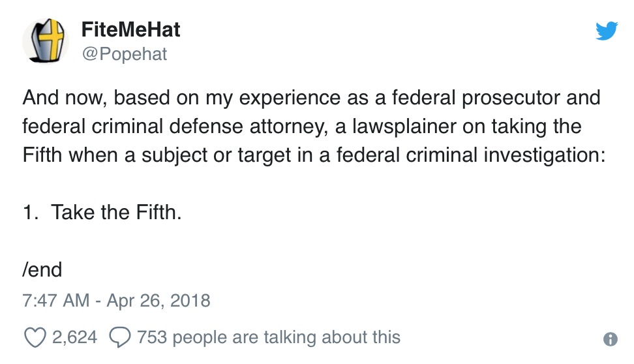Open the Twitter info circle icon
This screenshot has width=634, height=364.
pyautogui.click(x=611, y=339)
